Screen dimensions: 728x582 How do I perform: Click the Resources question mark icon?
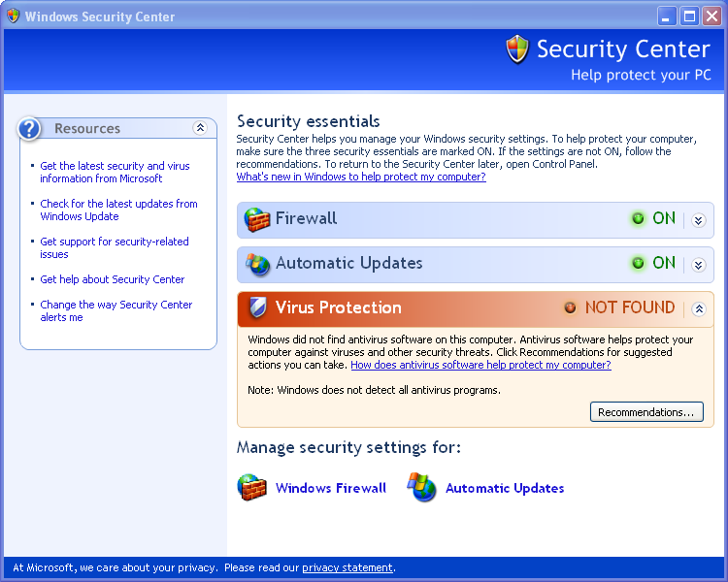[31, 128]
